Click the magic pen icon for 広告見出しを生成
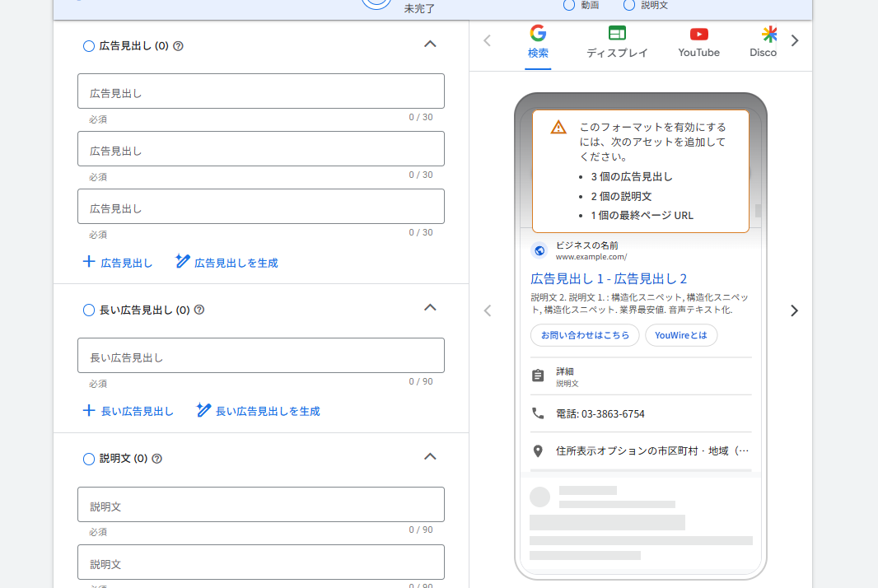The width and height of the screenshot is (878, 588). click(183, 261)
